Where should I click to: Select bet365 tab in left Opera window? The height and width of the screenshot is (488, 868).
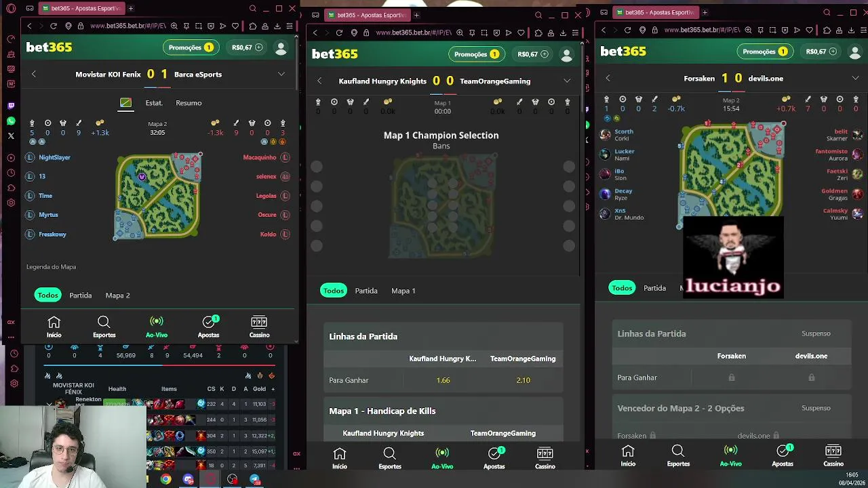coord(81,9)
